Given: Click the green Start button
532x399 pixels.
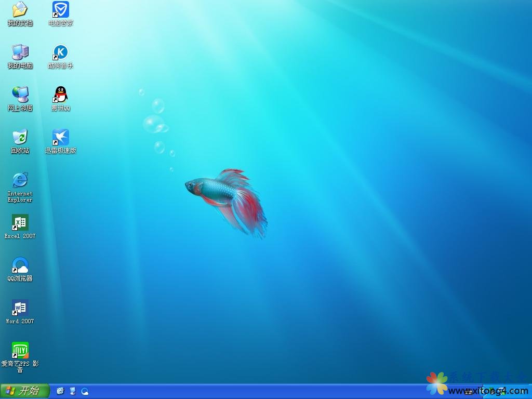Looking at the screenshot, I should click(24, 391).
